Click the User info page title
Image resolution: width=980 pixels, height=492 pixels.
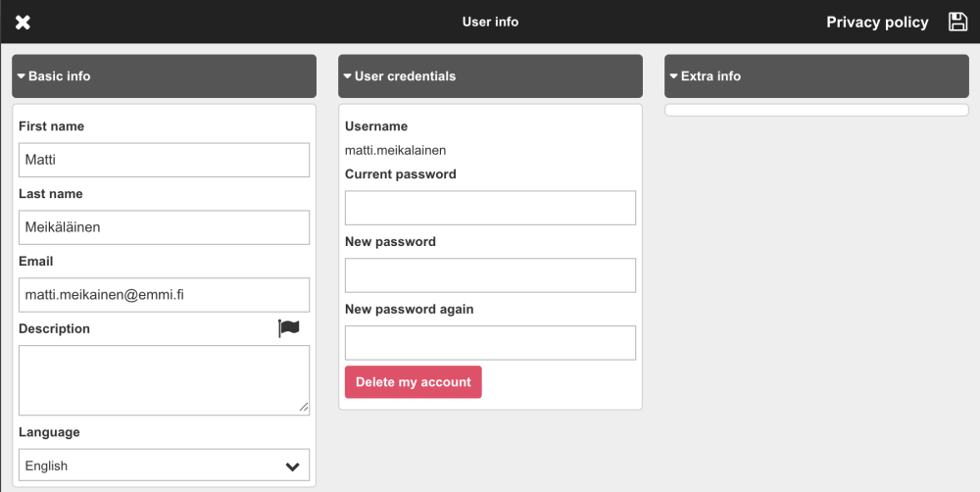click(490, 22)
